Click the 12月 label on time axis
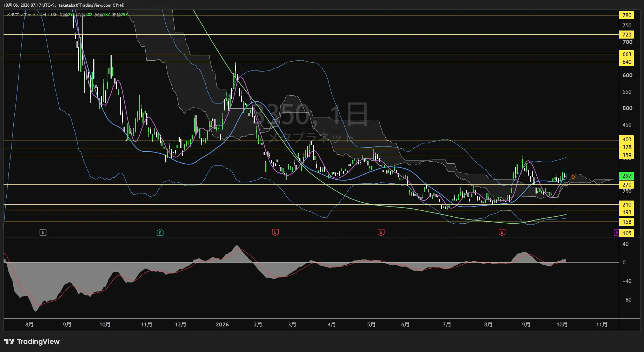644x352 pixels. click(181, 325)
